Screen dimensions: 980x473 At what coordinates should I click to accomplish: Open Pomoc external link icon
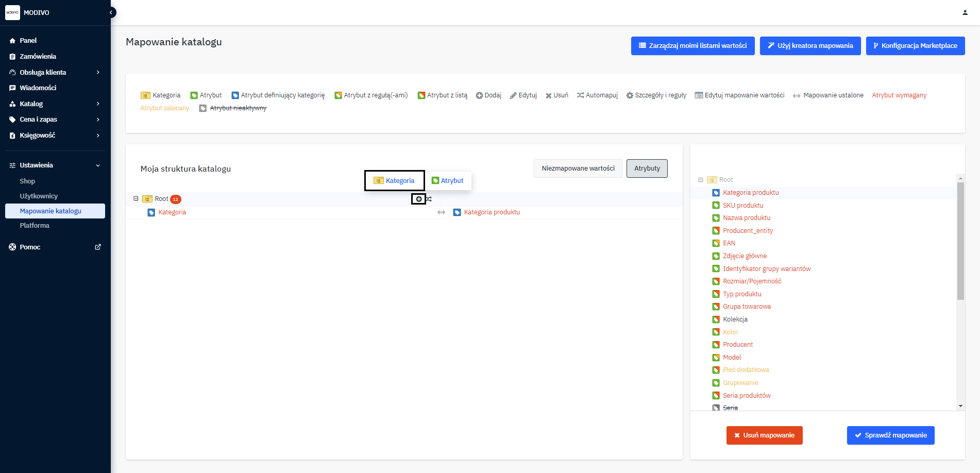pos(98,247)
